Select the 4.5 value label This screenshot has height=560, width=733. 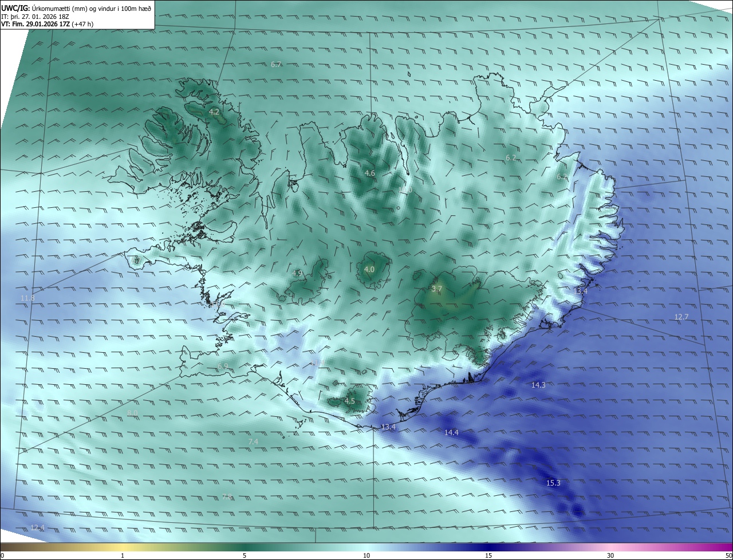(x=350, y=402)
